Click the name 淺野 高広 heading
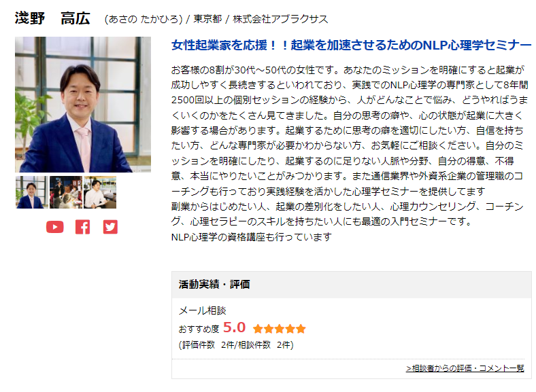Screen dimensions: 536x392 [52, 18]
